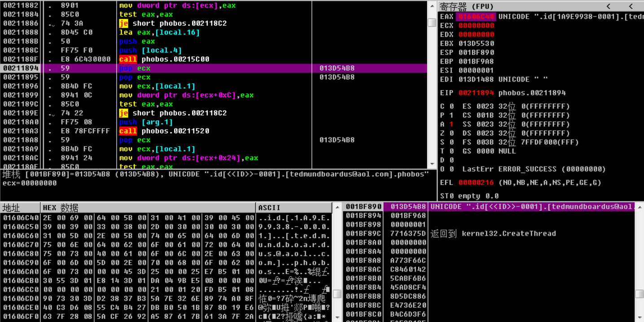This screenshot has height=322, width=644.
Task: Select the call phobos.00215C00 instruction
Action: coord(213,59)
